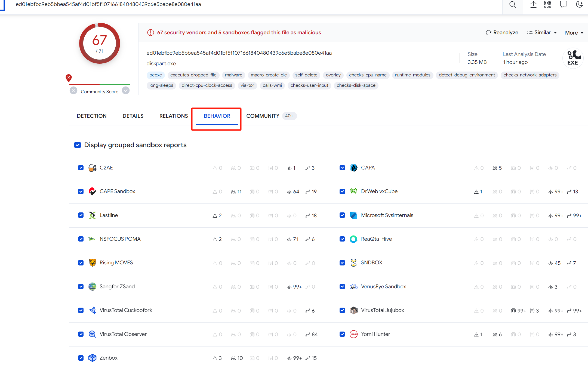Screen dimensions: 588x368
Task: Click the checks-disk-space tag
Action: coord(356,85)
